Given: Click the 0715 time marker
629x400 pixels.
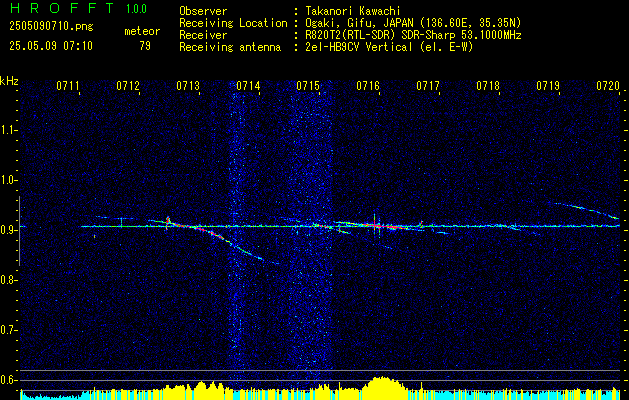Looking at the screenshot, I should point(308,86).
